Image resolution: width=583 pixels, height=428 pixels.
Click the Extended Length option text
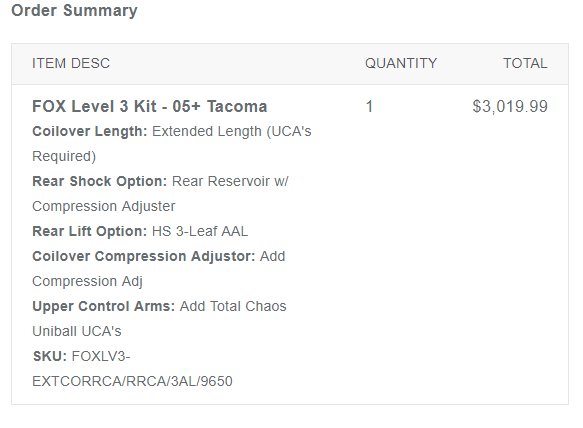[207, 131]
